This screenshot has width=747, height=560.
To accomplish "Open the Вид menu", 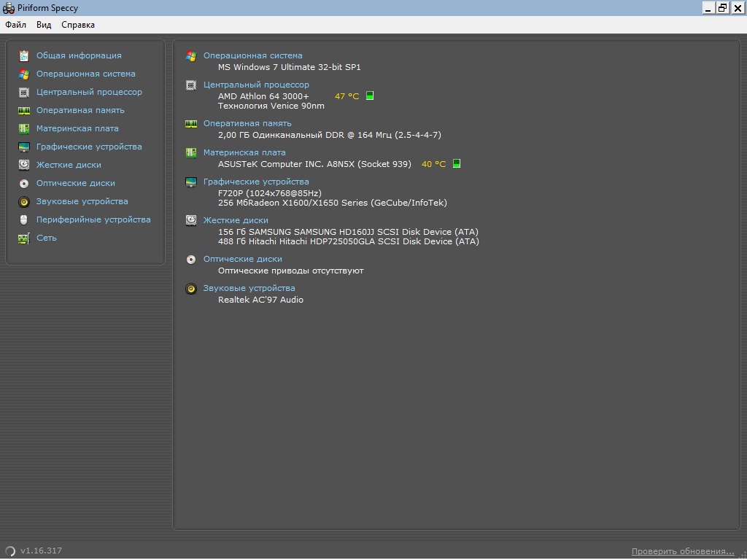I will [x=44, y=25].
